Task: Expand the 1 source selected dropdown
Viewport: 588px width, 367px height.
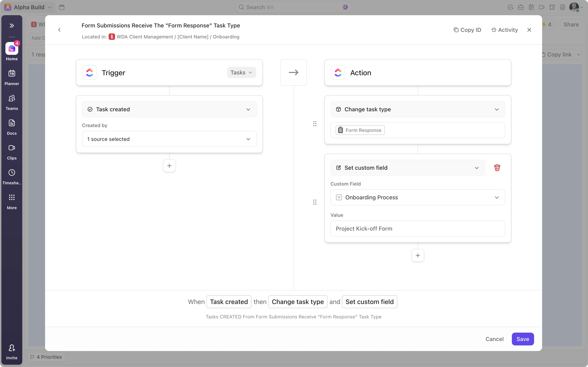Action: [x=169, y=139]
